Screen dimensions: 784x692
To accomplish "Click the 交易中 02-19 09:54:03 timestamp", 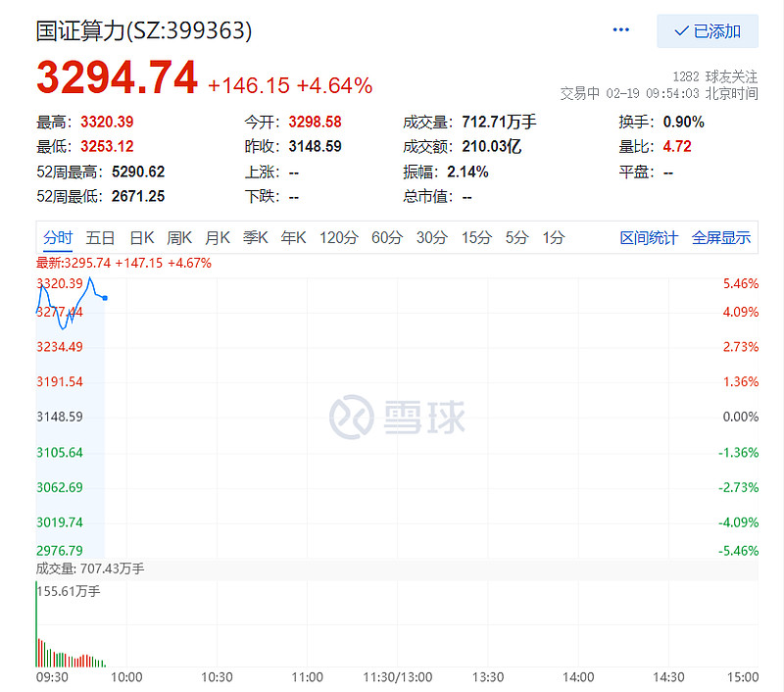I will 659,93.
